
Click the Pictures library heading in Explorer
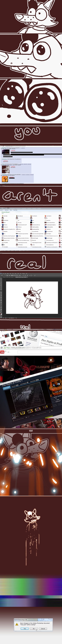(5, 213)
